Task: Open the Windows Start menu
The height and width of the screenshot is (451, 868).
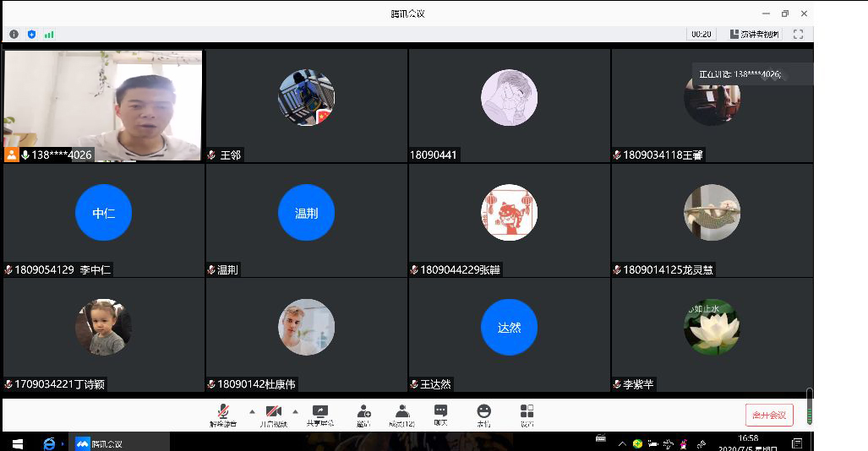Action: pyautogui.click(x=17, y=443)
